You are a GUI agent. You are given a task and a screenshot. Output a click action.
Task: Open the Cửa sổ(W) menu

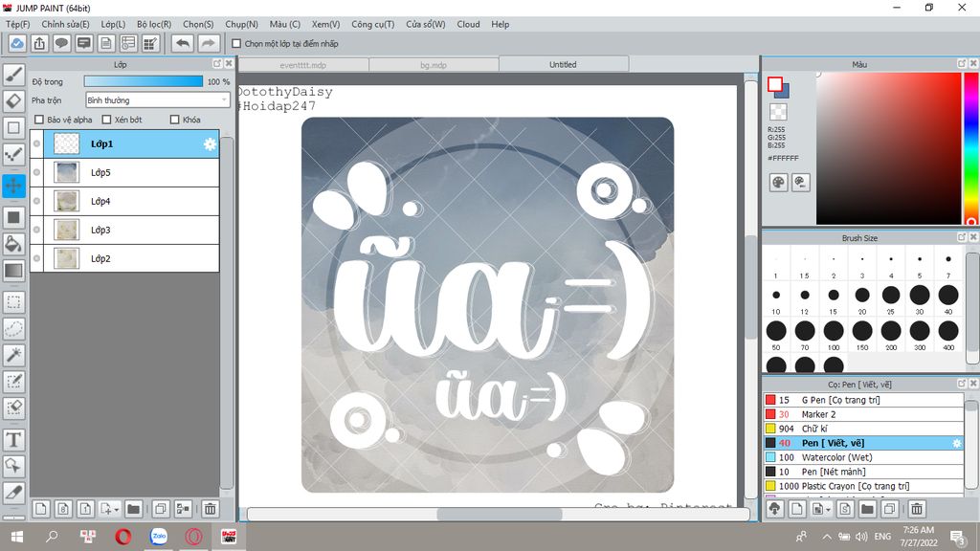click(x=426, y=24)
